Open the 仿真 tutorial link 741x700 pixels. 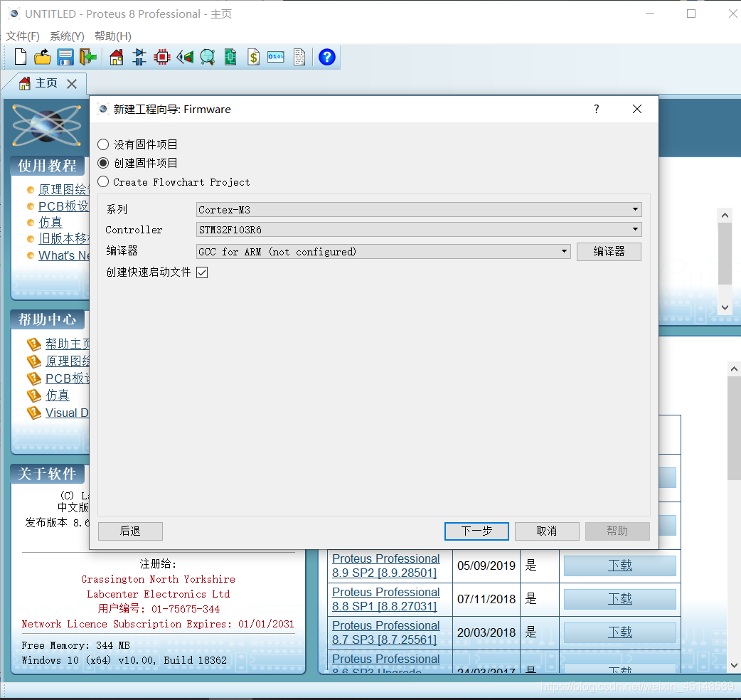point(50,222)
